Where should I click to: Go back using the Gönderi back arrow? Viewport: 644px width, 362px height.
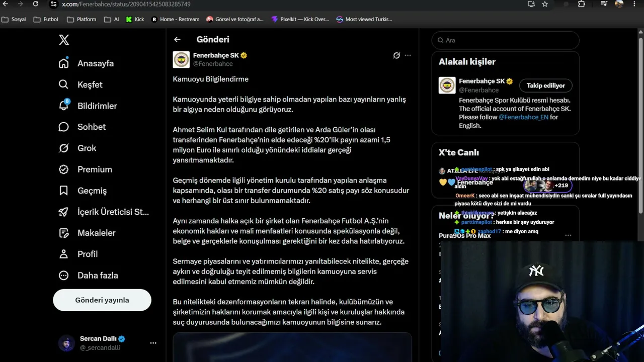click(177, 39)
